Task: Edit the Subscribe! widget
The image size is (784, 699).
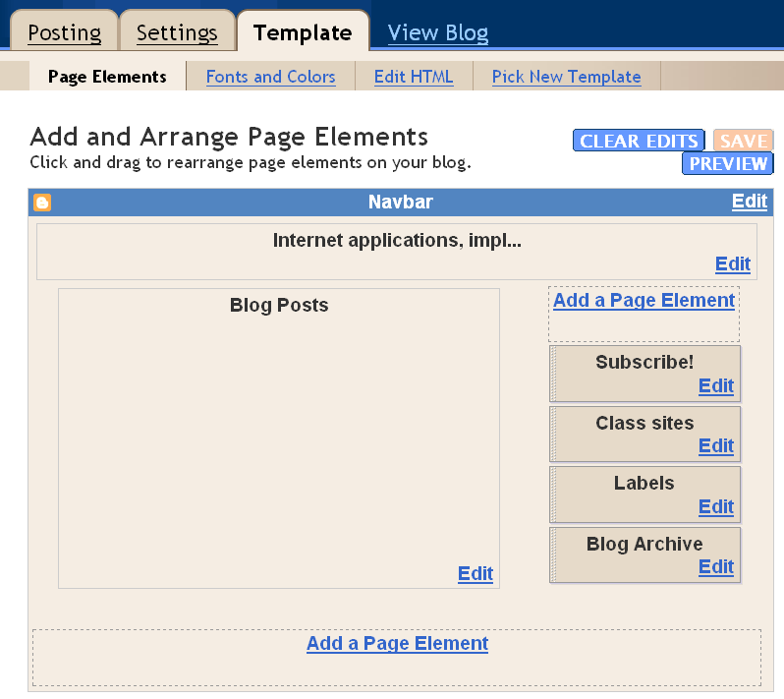Action: click(716, 385)
